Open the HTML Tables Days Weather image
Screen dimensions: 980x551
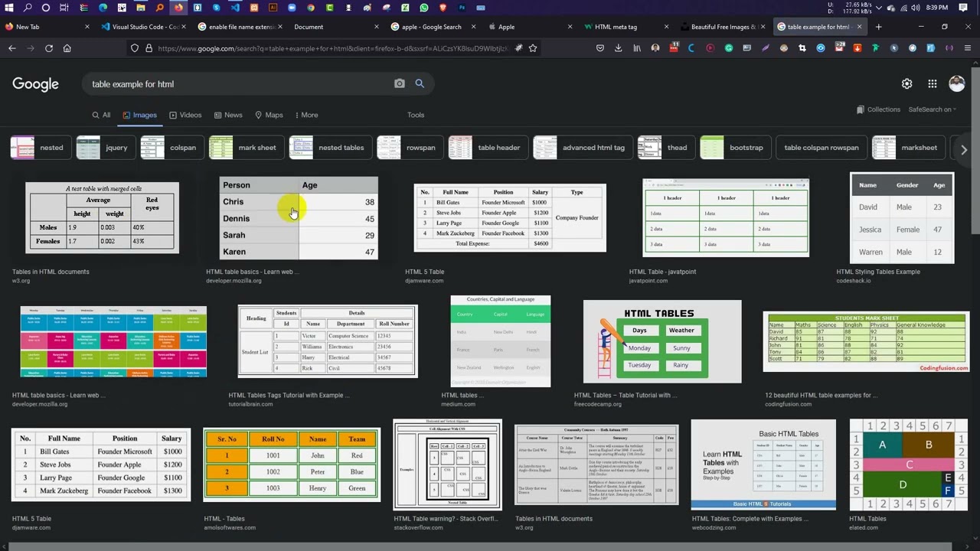662,341
